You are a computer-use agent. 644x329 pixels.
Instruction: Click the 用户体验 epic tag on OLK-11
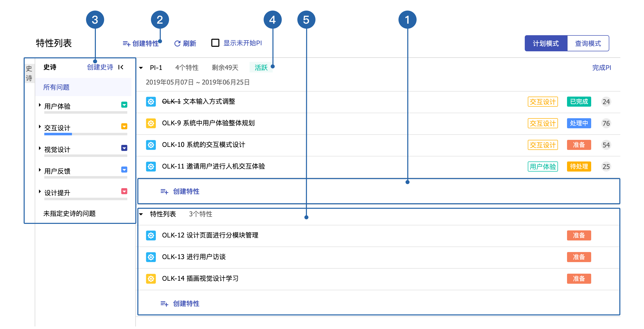click(543, 167)
